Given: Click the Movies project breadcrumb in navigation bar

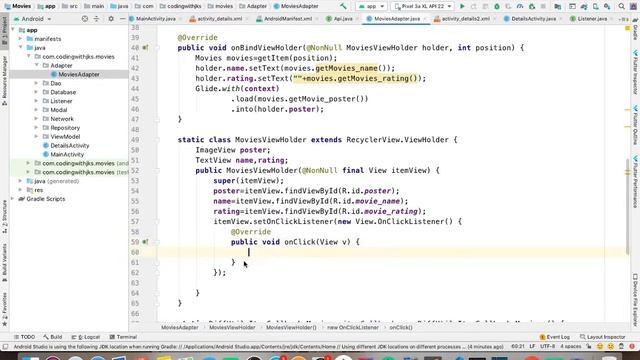Looking at the screenshot, I should pos(18,6).
